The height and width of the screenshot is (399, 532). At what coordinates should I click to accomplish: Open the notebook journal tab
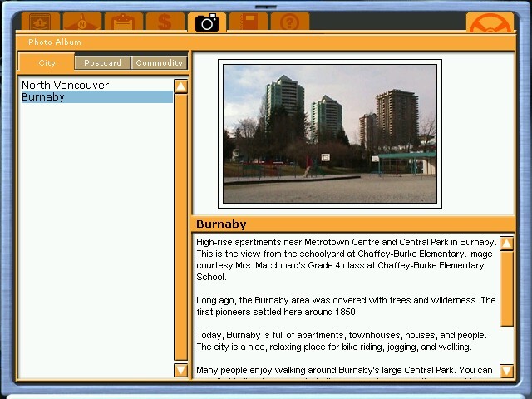(x=249, y=22)
